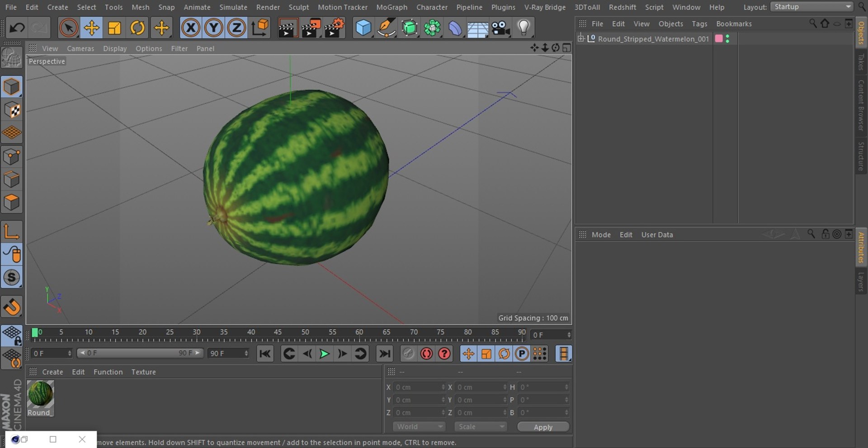The width and height of the screenshot is (868, 448).
Task: Open the Redshift menu
Action: coord(622,7)
